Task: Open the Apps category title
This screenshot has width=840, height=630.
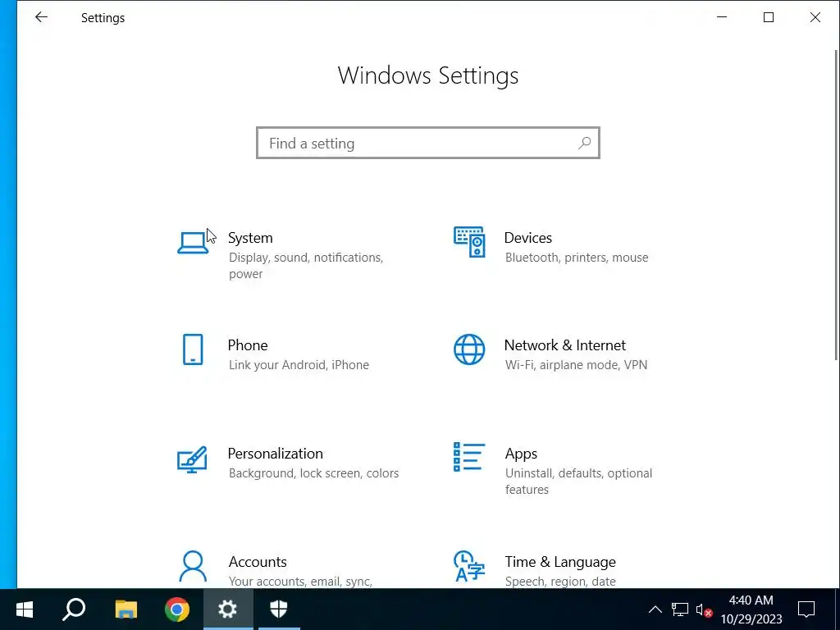Action: click(x=521, y=454)
